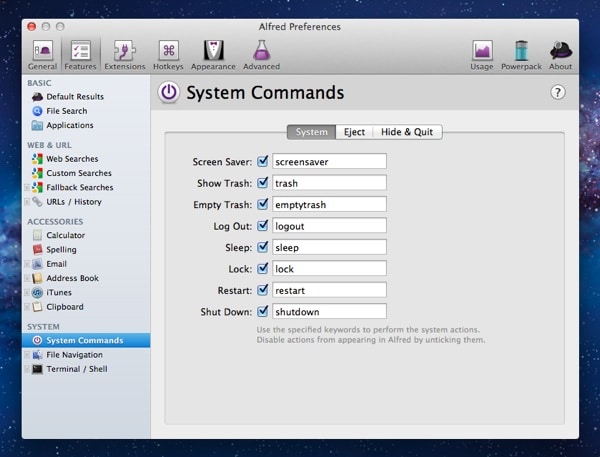Disable the Show Trash checkbox

click(262, 183)
